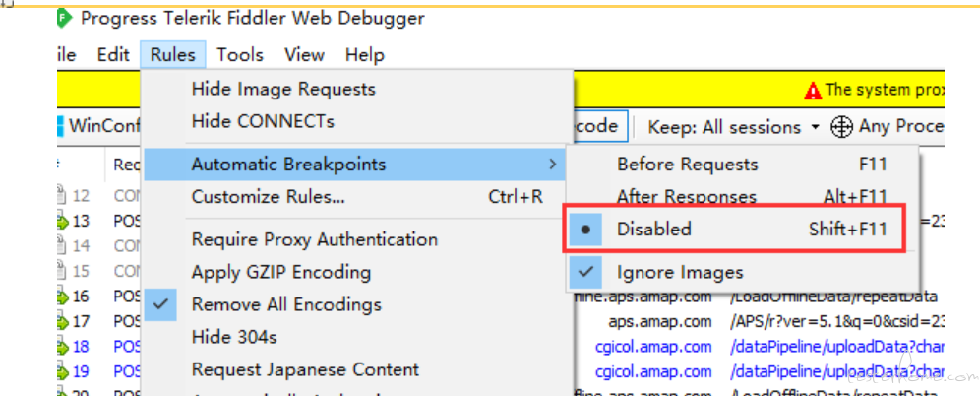Click /LoadOfflineData/repeatData URL in row 16
This screenshot has height=396, width=980.
coord(833,296)
